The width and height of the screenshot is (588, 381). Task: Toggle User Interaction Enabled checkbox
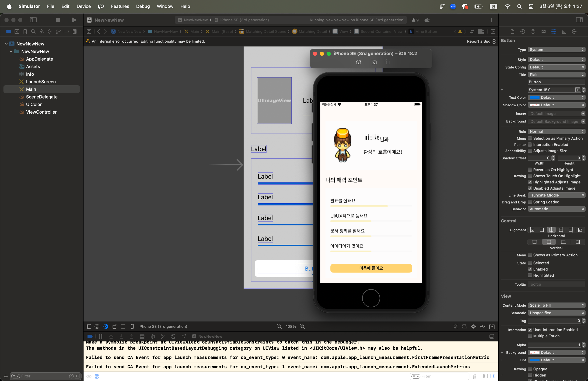[530, 330]
